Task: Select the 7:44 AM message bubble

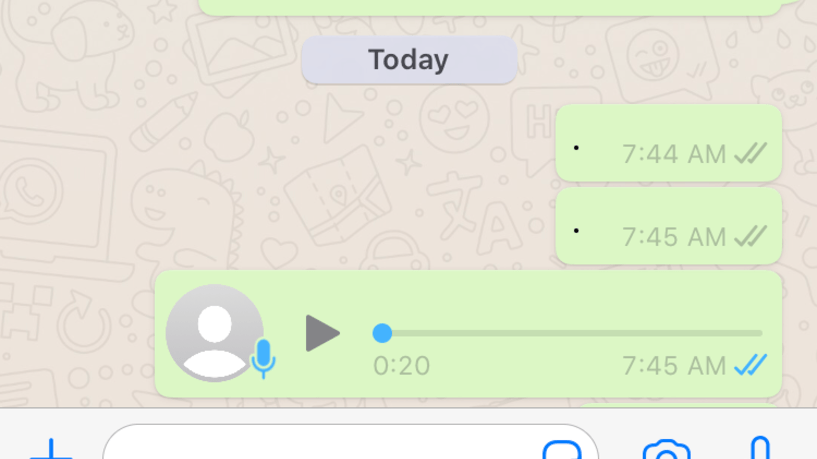Action: [x=669, y=143]
